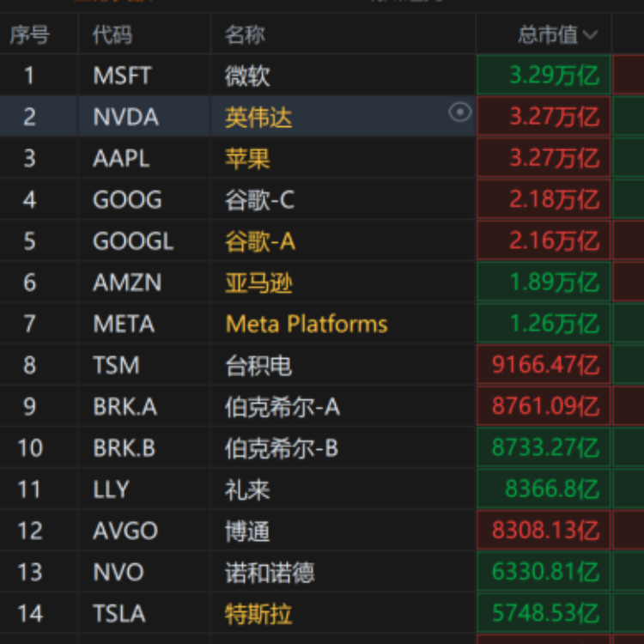Click row number 14 in 序号 column

30,613
